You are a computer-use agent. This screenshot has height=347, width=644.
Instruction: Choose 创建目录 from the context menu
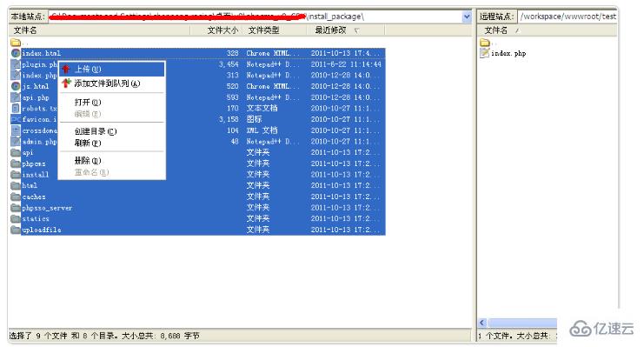point(112,131)
